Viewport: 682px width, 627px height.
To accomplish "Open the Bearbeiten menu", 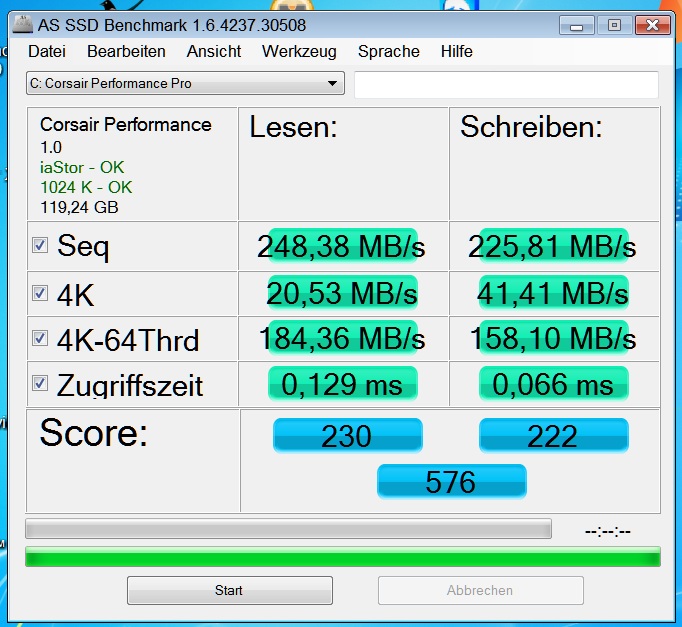I will (x=126, y=51).
